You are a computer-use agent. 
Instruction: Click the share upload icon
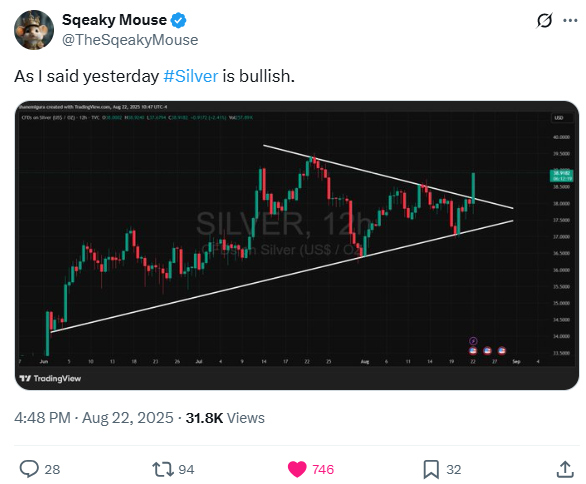click(565, 469)
